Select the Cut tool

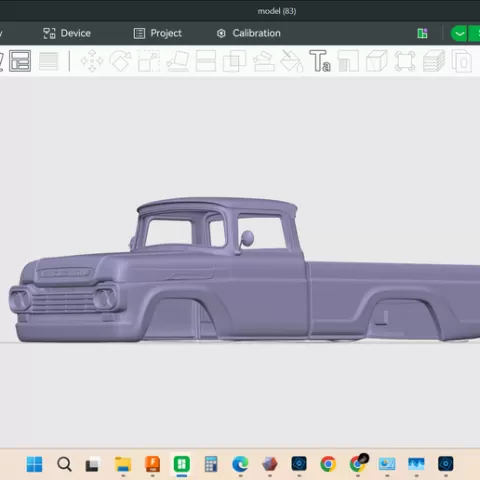coord(206,61)
